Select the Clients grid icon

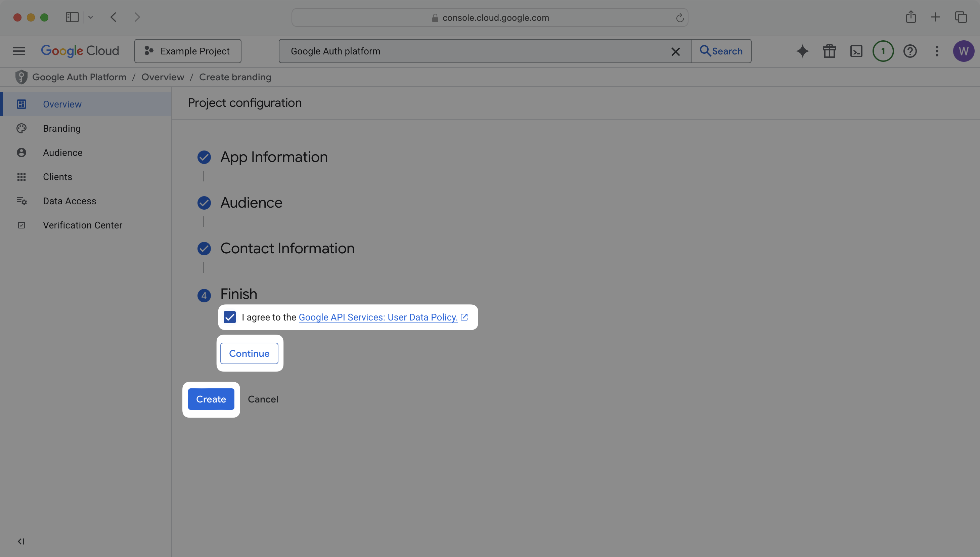pyautogui.click(x=21, y=176)
